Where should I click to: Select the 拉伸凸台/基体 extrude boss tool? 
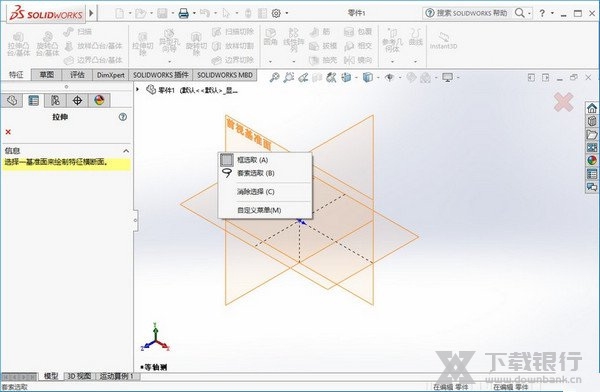tap(18, 44)
